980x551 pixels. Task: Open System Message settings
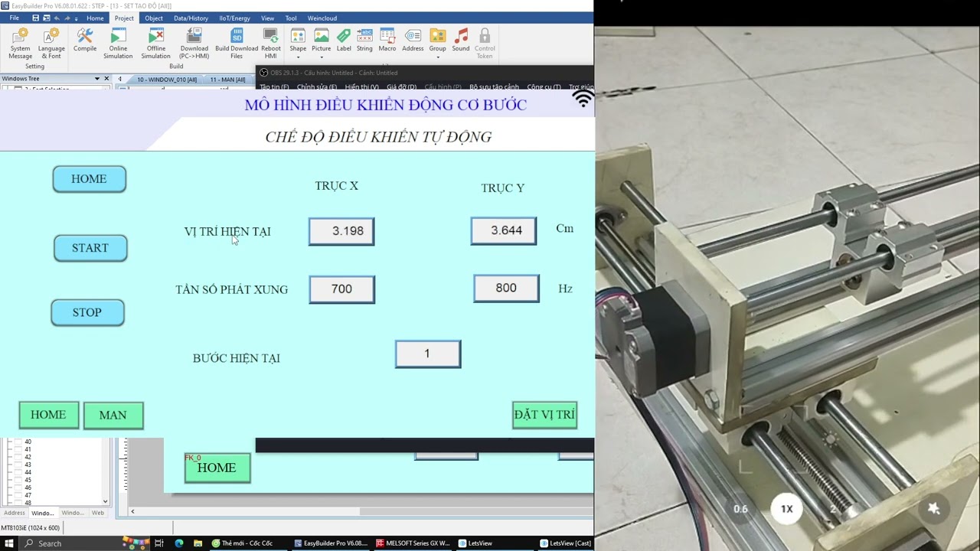click(21, 44)
